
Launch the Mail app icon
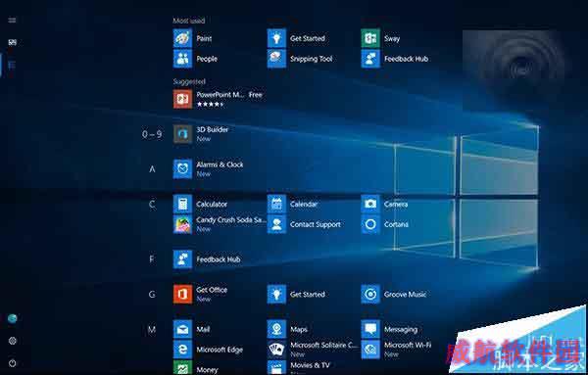tap(182, 329)
